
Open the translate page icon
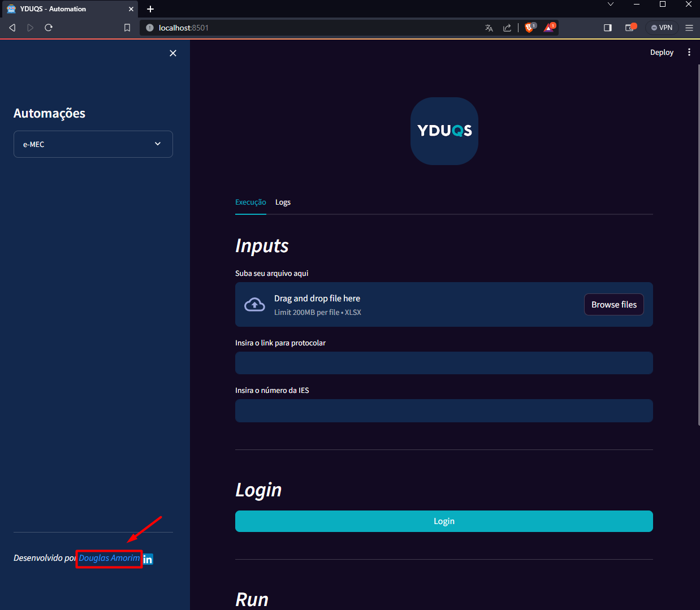[489, 28]
